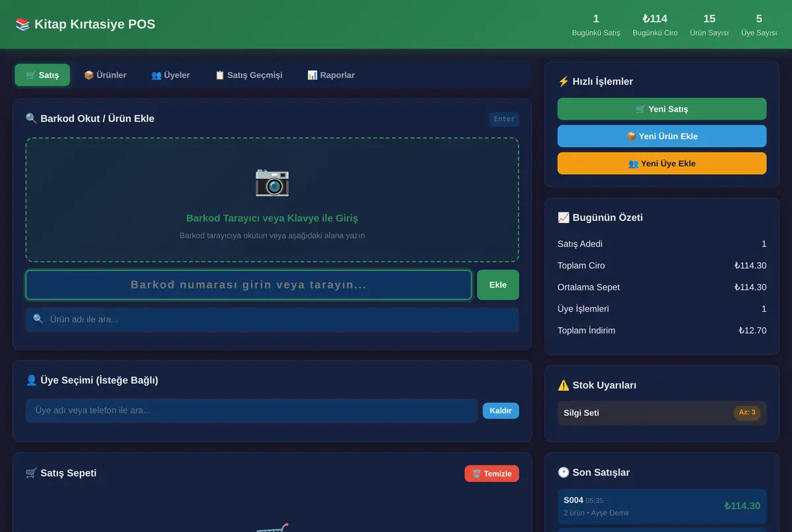Click the Toplam Ciro summary row
Image resolution: width=792 pixels, height=532 pixels.
[x=662, y=266]
